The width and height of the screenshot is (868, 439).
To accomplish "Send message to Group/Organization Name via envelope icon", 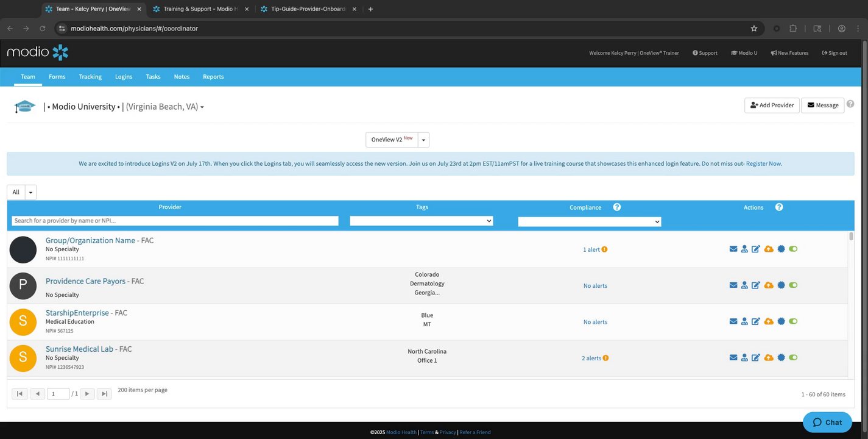I will click(733, 249).
